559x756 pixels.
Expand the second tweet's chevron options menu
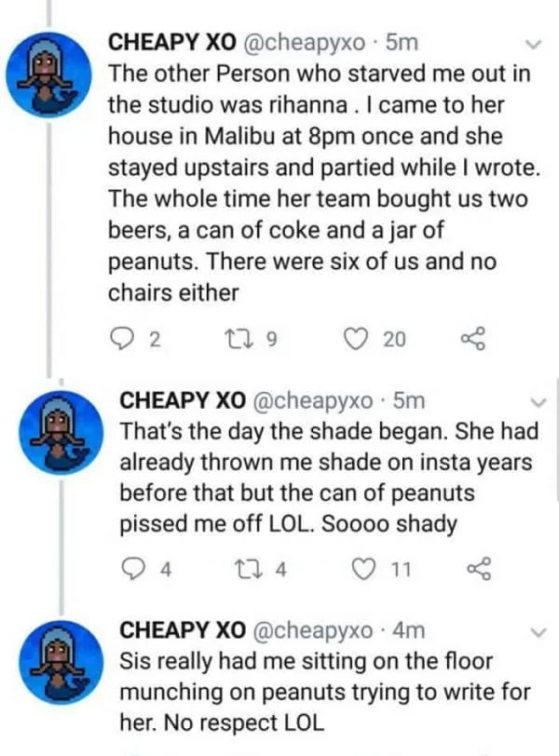[538, 401]
